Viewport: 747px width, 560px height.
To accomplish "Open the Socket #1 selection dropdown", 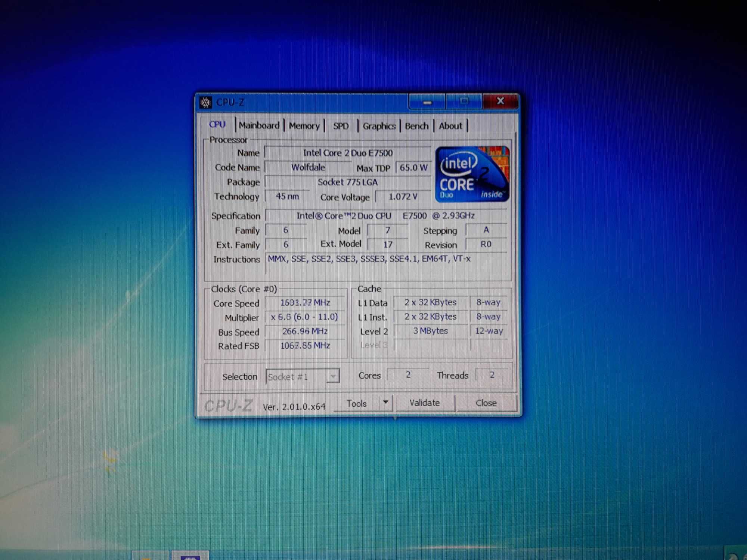I will coord(303,376).
